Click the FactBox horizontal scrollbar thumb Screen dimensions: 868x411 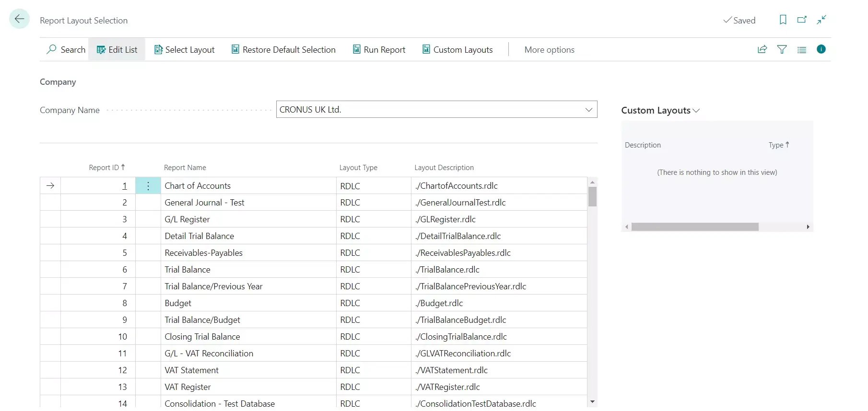click(695, 227)
